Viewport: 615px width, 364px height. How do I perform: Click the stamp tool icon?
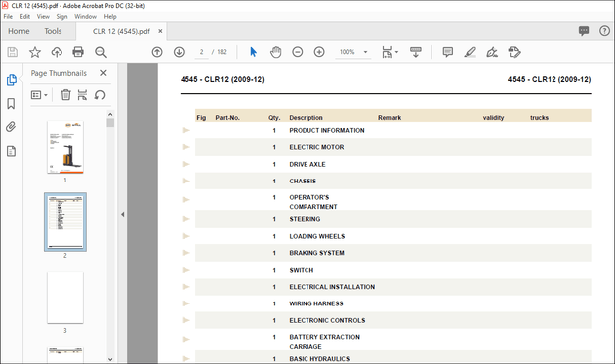coord(514,52)
